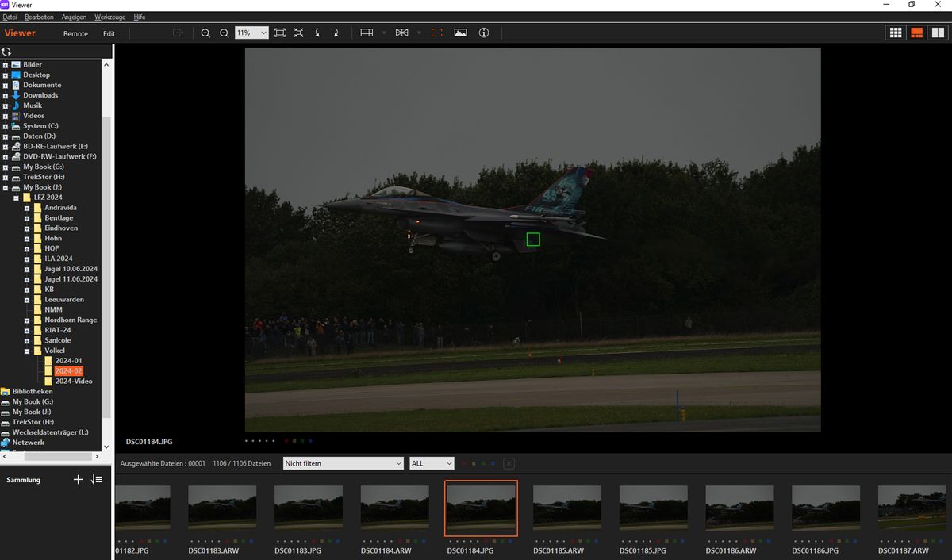Screen dimensions: 952x560
Task: Add a new collection with plus icon
Action: (78, 480)
